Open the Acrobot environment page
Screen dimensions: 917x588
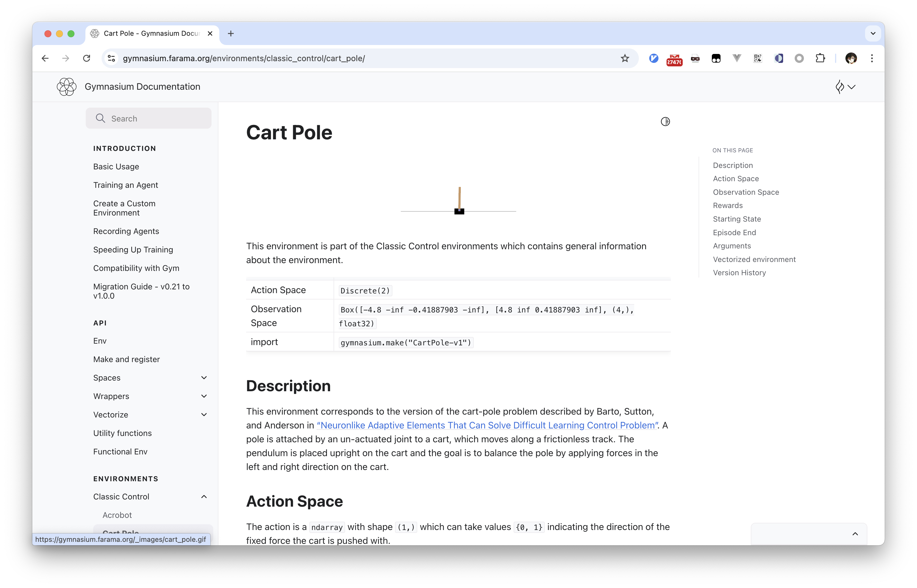click(117, 515)
